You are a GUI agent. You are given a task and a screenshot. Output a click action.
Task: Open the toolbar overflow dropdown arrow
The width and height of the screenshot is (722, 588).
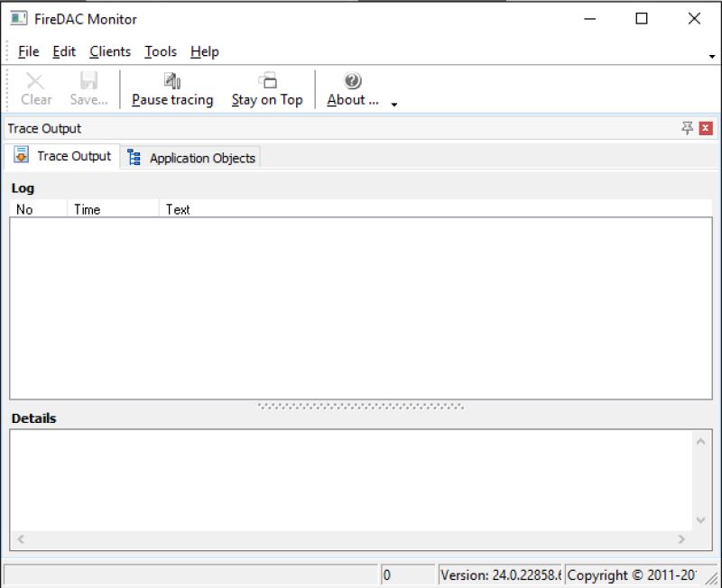click(393, 104)
